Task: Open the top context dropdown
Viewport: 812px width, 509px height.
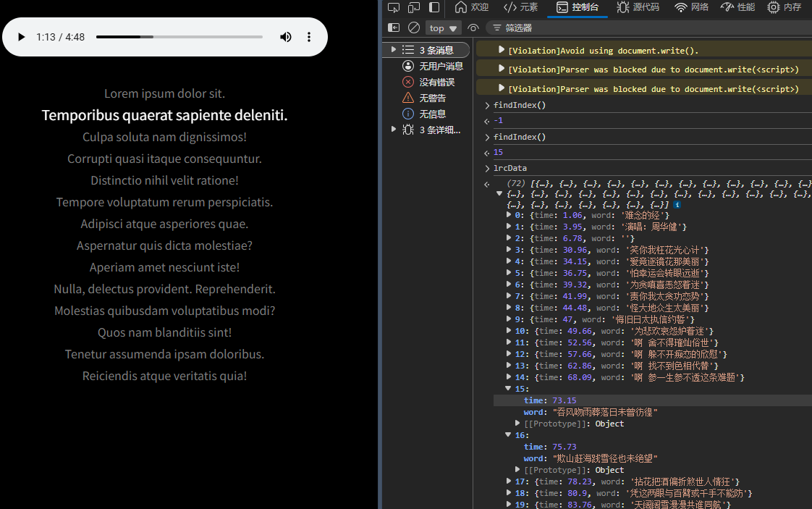Action: click(444, 28)
